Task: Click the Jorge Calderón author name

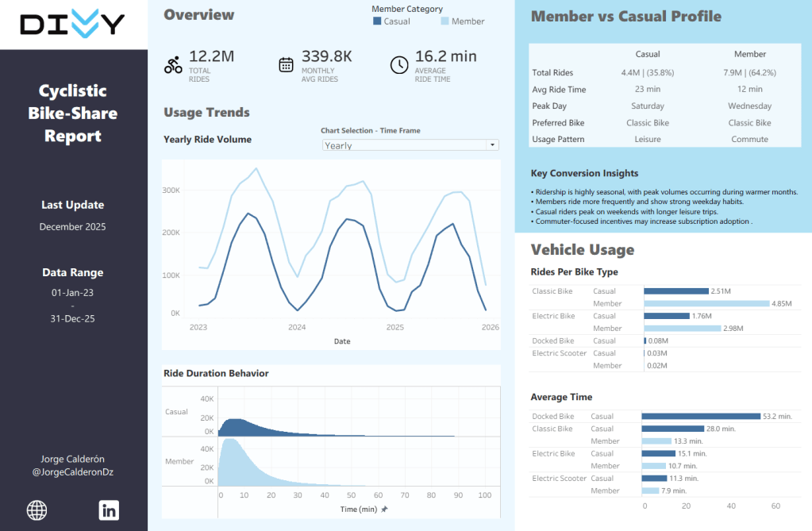Action: 73,459
